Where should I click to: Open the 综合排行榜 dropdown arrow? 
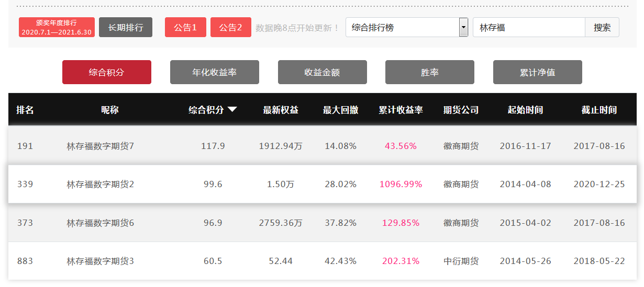(x=463, y=27)
